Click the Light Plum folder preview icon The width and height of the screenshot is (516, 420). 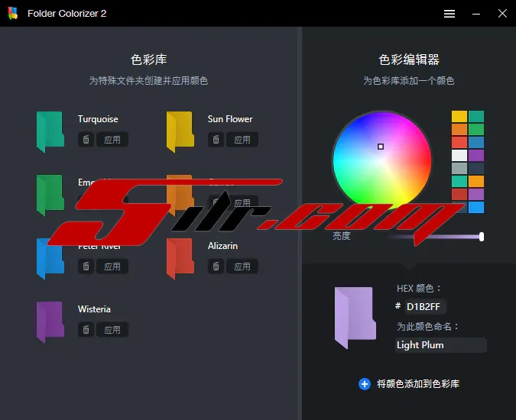[x=354, y=313]
